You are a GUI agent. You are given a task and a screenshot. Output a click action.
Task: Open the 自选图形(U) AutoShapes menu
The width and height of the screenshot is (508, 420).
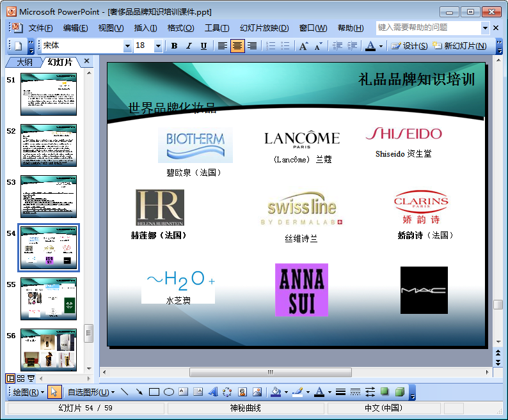(91, 393)
